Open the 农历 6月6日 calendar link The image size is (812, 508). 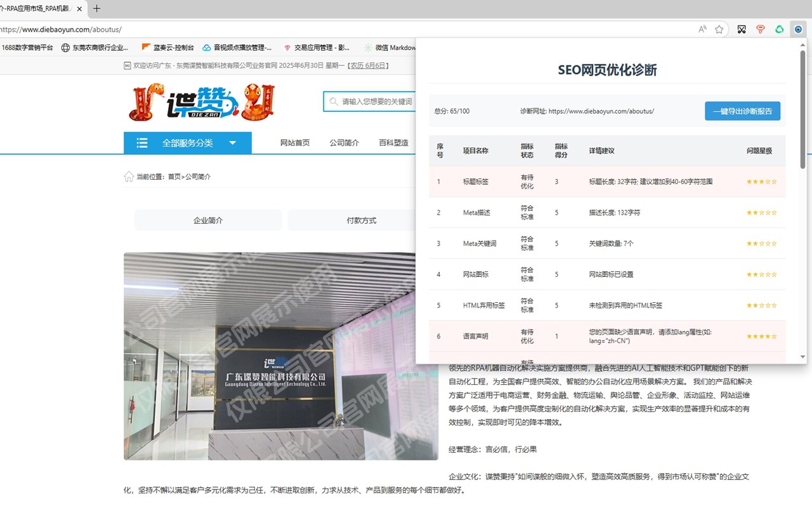[369, 65]
